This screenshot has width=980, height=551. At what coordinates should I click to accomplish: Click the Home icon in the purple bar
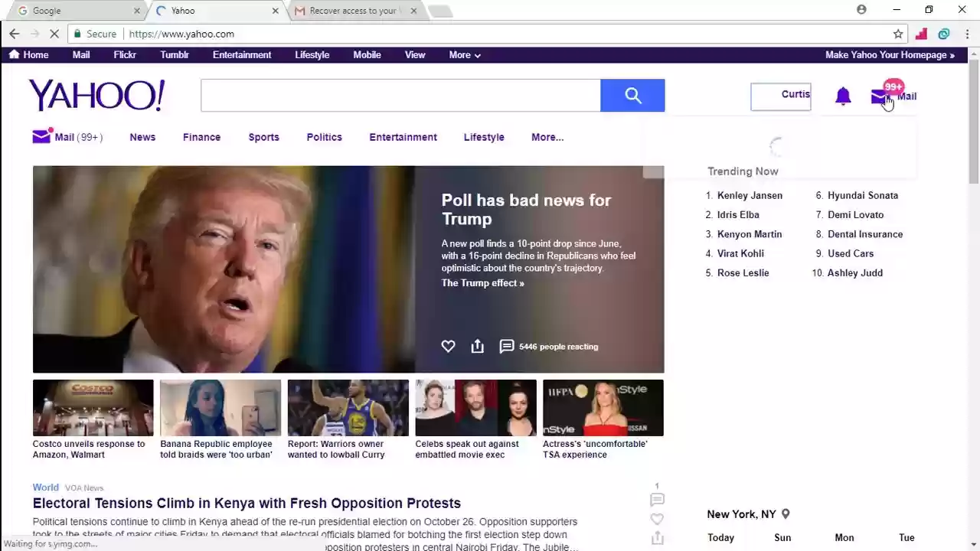tap(14, 54)
